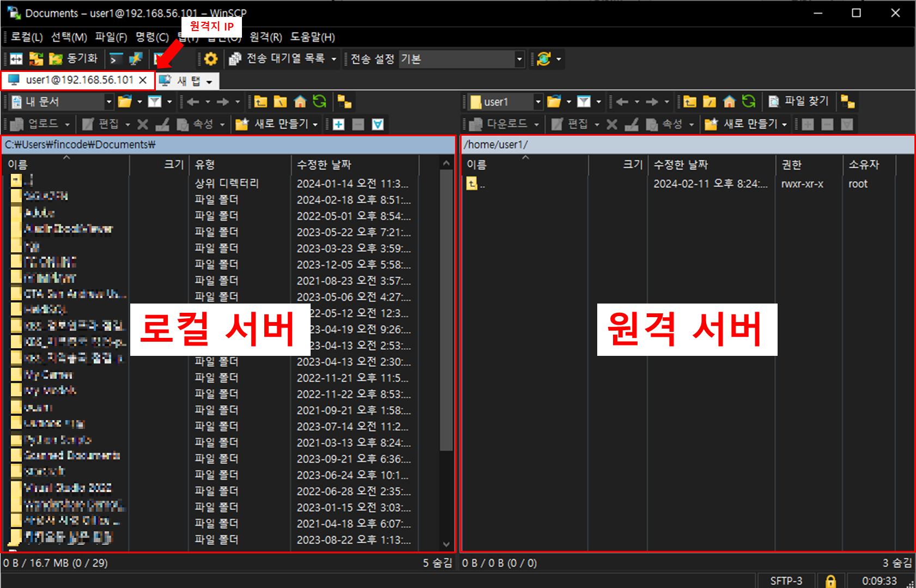Toggle local directory tree icon
Screen dimensions: 916x588
344,102
